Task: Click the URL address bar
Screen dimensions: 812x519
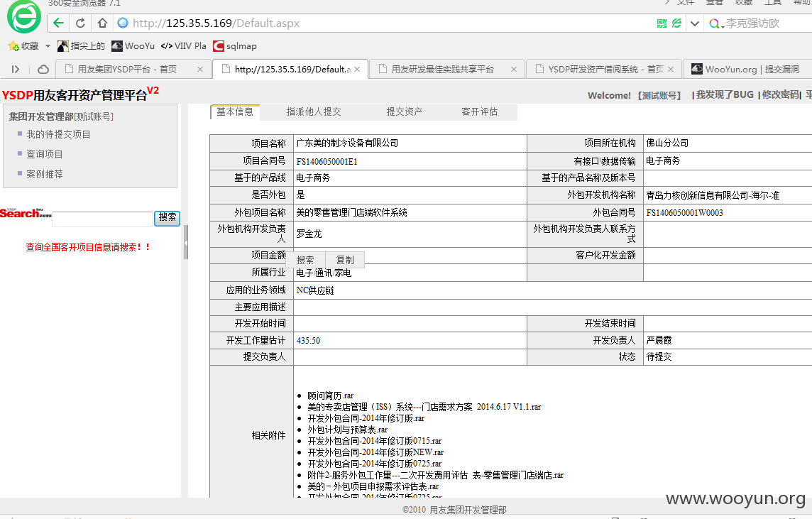Action: (x=383, y=23)
